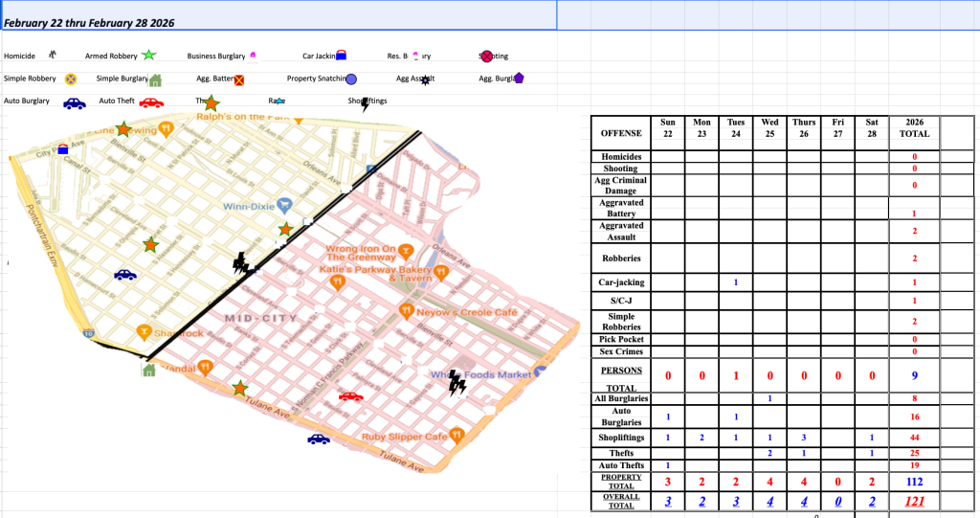Select the Property Snatching blue circle icon
Viewport: 980px width, 518px height.
351,79
